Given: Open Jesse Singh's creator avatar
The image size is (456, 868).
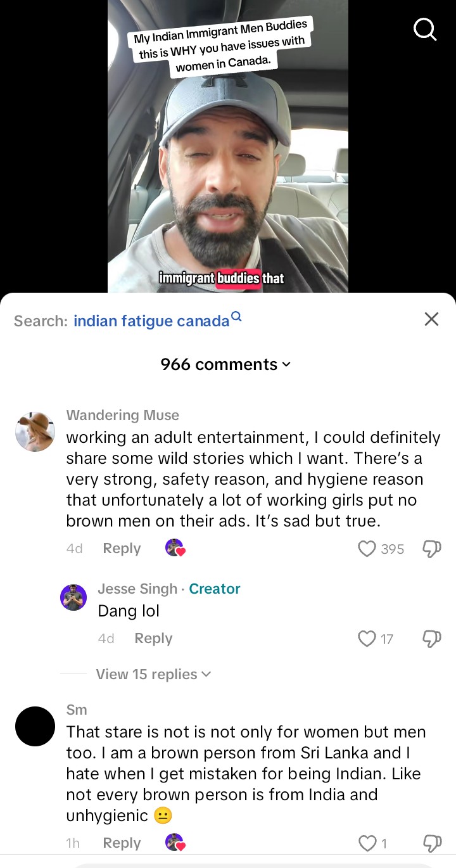Looking at the screenshot, I should click(x=73, y=597).
